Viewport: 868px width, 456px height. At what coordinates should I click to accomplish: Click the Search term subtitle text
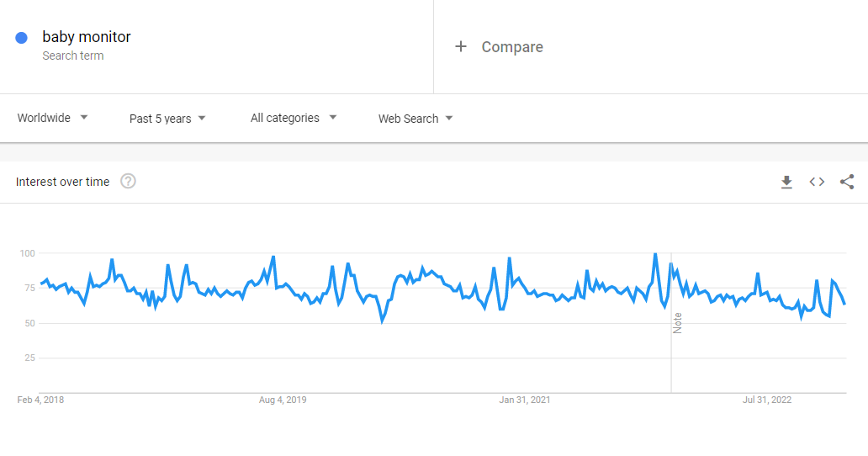coord(73,56)
